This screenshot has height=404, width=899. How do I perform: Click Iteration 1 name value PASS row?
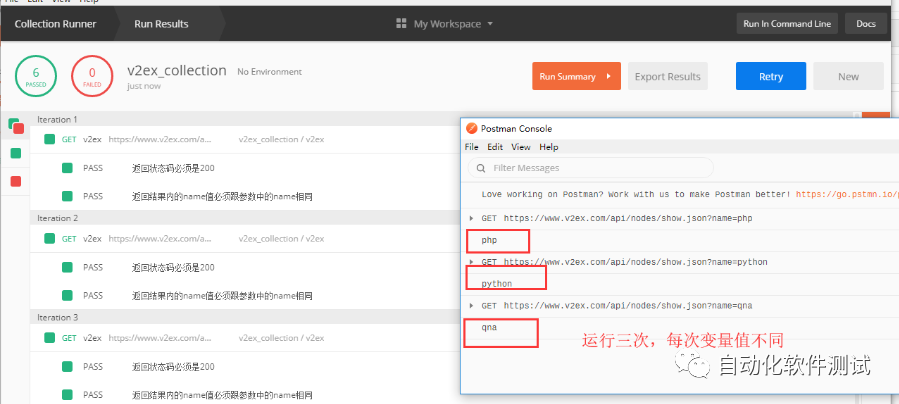[244, 197]
